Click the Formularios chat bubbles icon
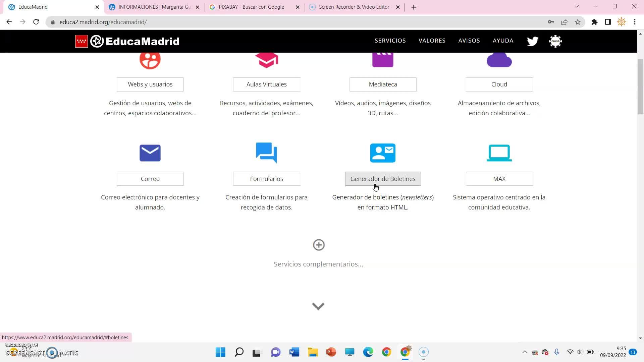Viewport: 644px width, 362px height. coord(266,153)
